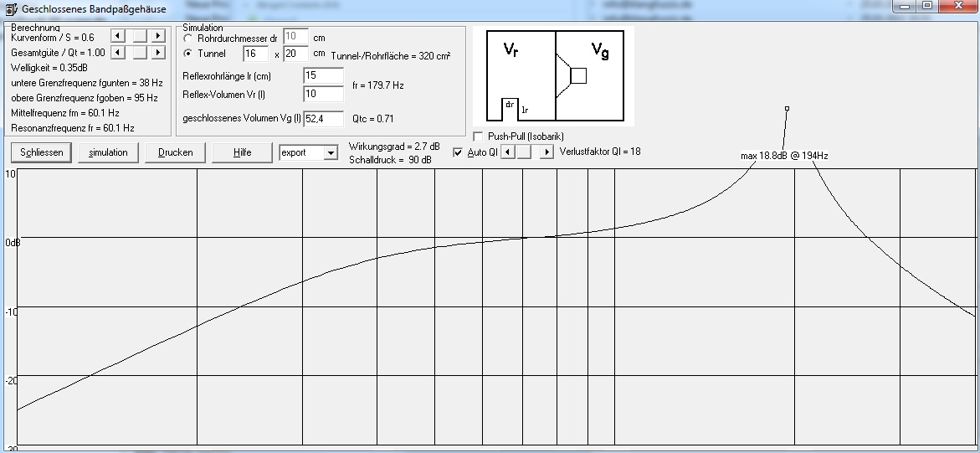The image size is (980, 453).
Task: Increase Gesamtgüte Qt with right arrow
Action: [x=157, y=52]
